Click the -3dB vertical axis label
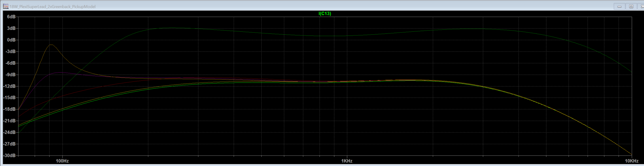Image resolution: width=644 pixels, height=166 pixels. pos(11,51)
